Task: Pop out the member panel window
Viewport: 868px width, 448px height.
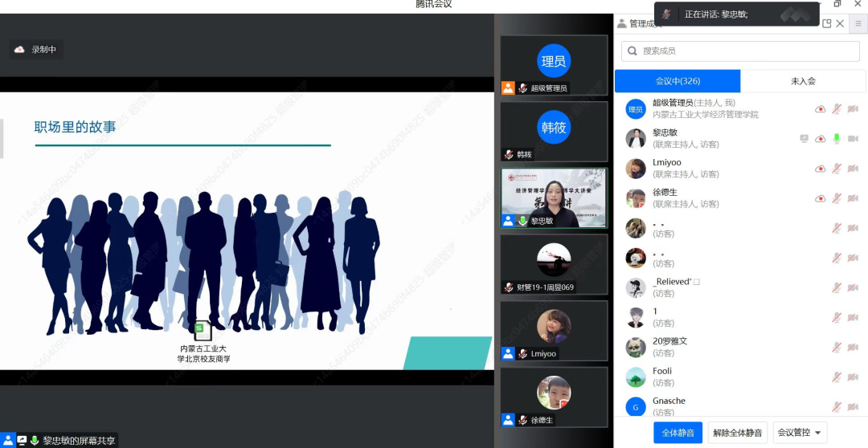Action: pyautogui.click(x=827, y=24)
